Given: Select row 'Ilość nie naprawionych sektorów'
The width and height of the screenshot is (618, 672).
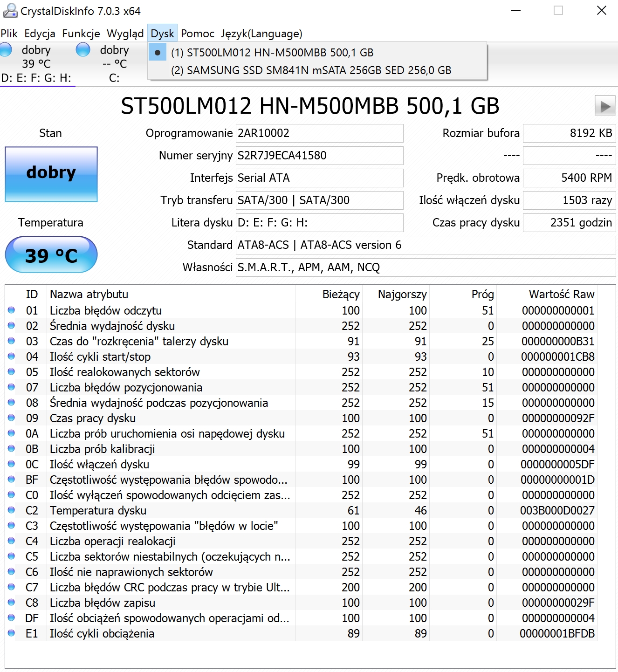Looking at the screenshot, I should [302, 572].
